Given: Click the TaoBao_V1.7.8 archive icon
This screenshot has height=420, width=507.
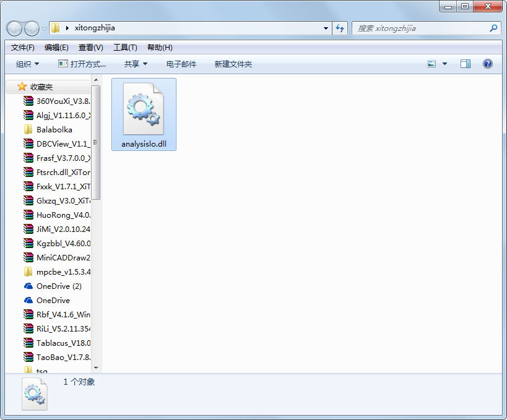Looking at the screenshot, I should [x=28, y=357].
